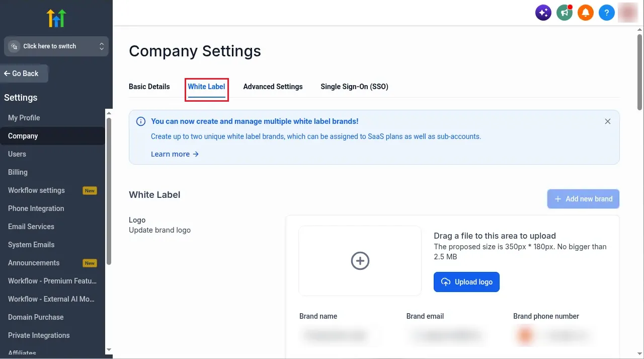Open the megaphone announcements icon
The height and width of the screenshot is (359, 644).
[x=565, y=13]
